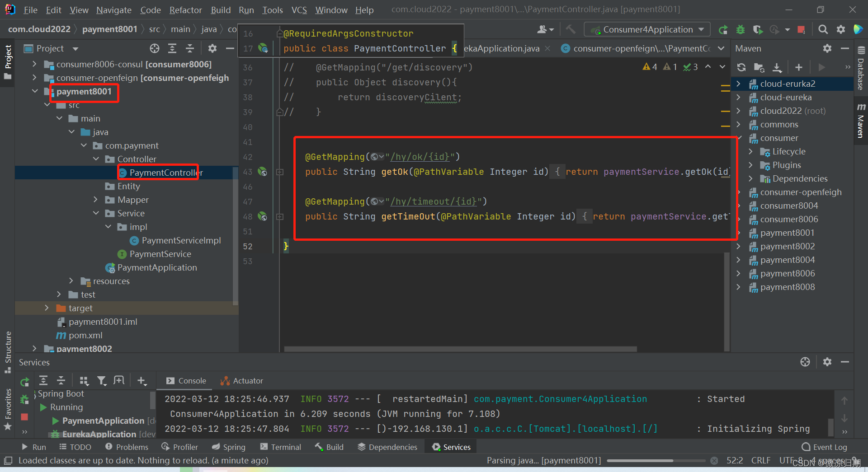Image resolution: width=868 pixels, height=472 pixels.
Task: Open Services panel settings gear
Action: [827, 362]
